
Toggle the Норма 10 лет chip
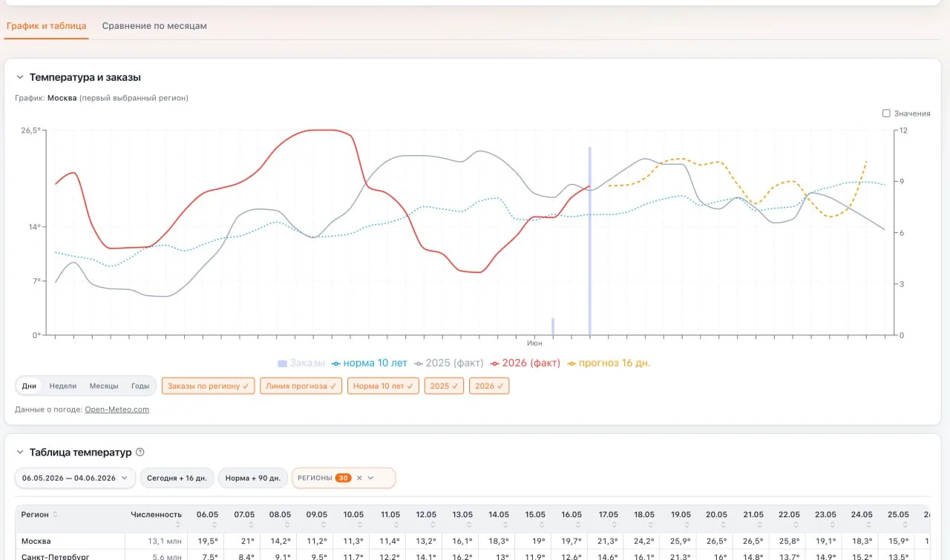tap(383, 386)
